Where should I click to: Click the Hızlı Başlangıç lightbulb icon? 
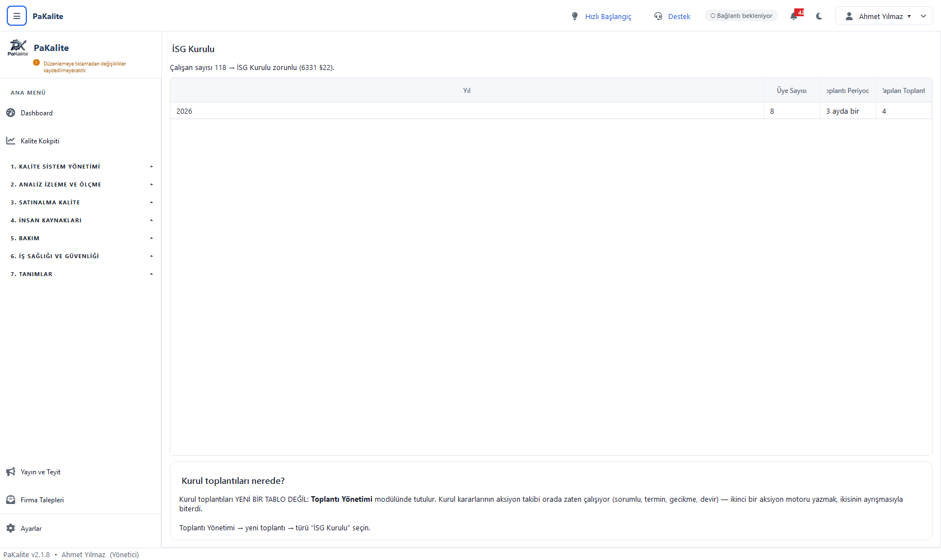point(575,16)
